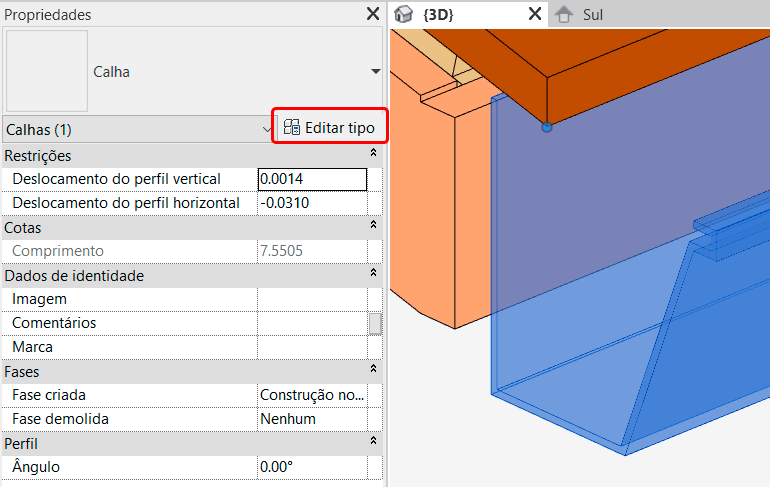
Task: Collapse the Cotas section
Action: (x=373, y=225)
